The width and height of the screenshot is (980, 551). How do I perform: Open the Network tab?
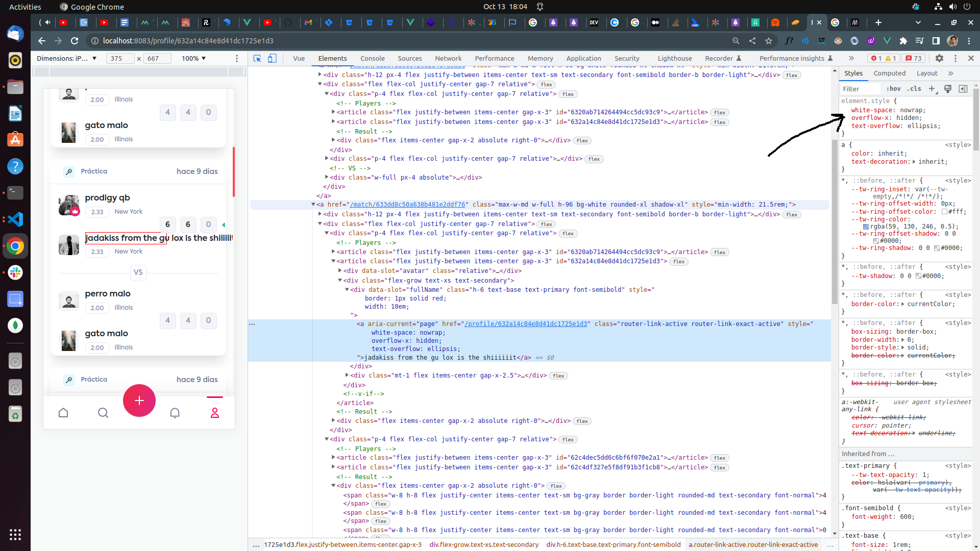click(x=448, y=58)
